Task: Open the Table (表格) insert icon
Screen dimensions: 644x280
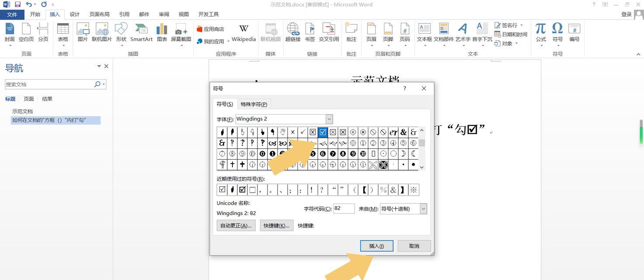Action: click(63, 29)
